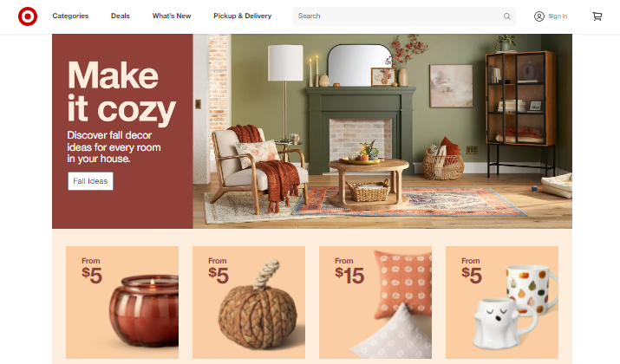This screenshot has width=620, height=364.
Task: Open the woven pumpkin From $5 tile
Action: [x=249, y=302]
